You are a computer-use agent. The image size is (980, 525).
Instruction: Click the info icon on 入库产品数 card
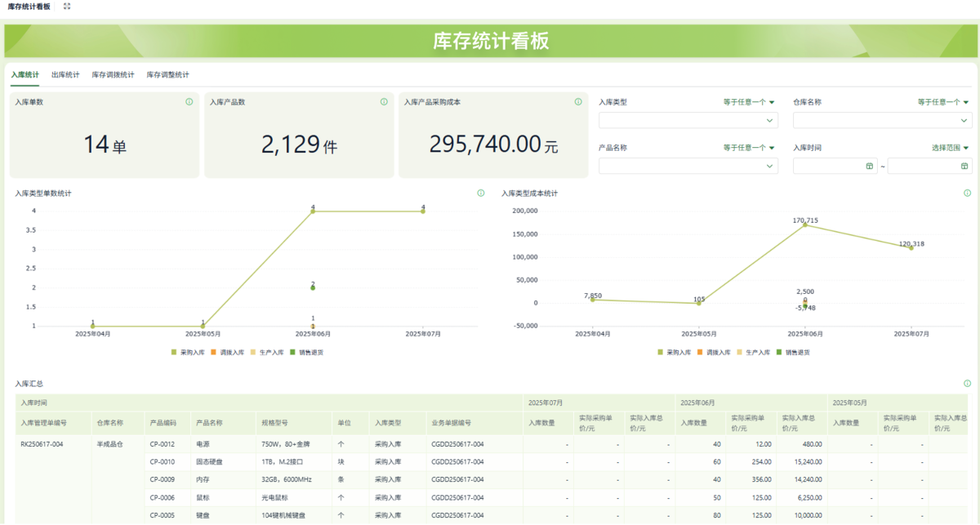384,102
